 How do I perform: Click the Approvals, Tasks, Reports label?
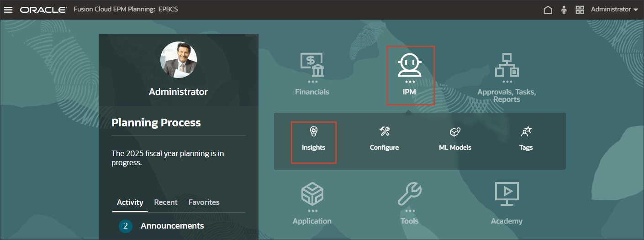coord(507,95)
